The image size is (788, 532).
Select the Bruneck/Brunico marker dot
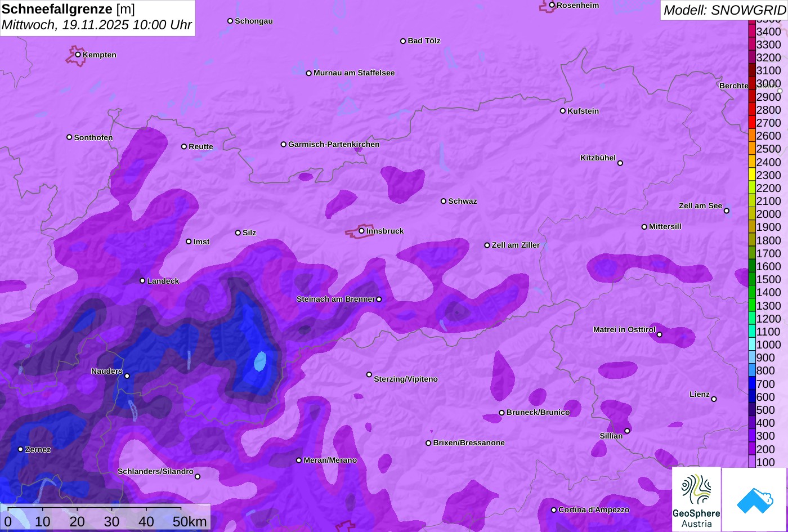(x=502, y=413)
